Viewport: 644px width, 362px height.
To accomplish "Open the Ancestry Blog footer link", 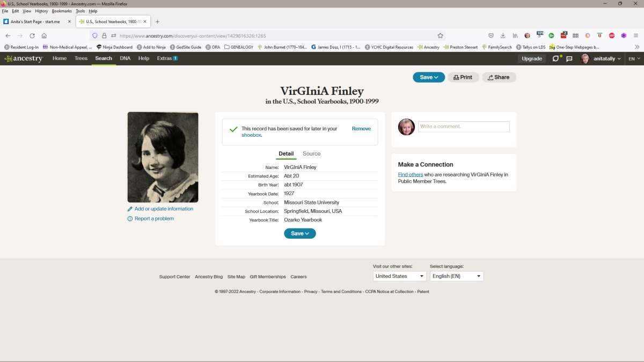I will (209, 277).
